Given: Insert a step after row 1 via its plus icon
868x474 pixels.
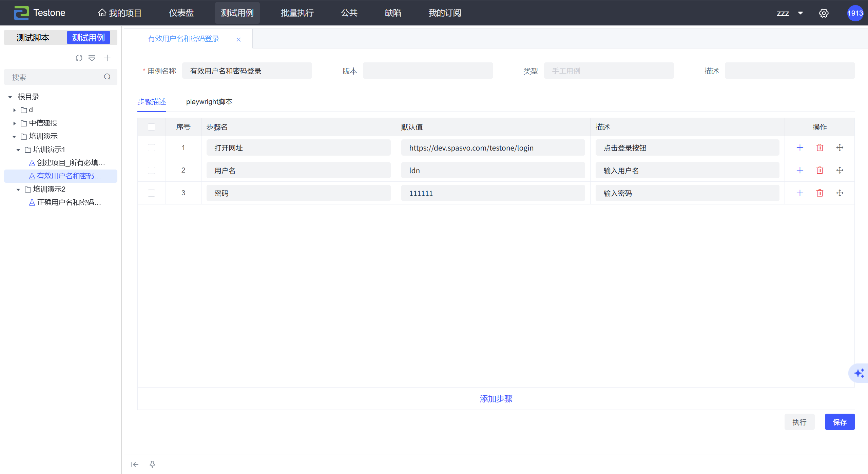Looking at the screenshot, I should 800,147.
